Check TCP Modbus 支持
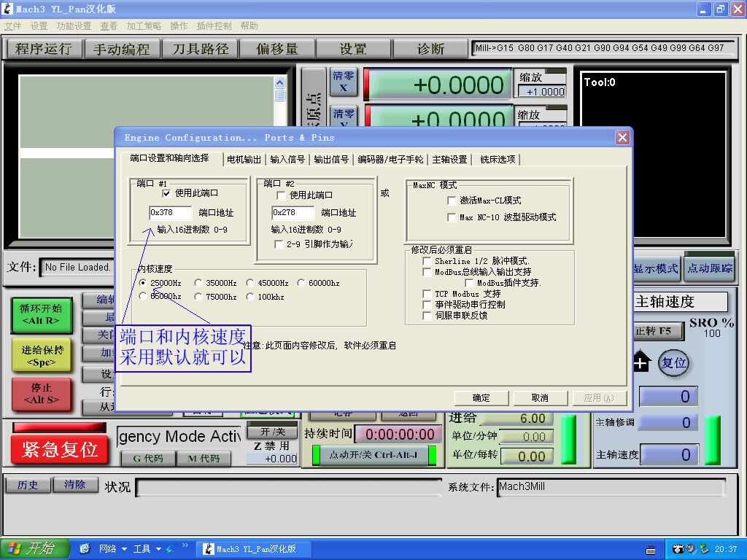The image size is (747, 560). 427,294
